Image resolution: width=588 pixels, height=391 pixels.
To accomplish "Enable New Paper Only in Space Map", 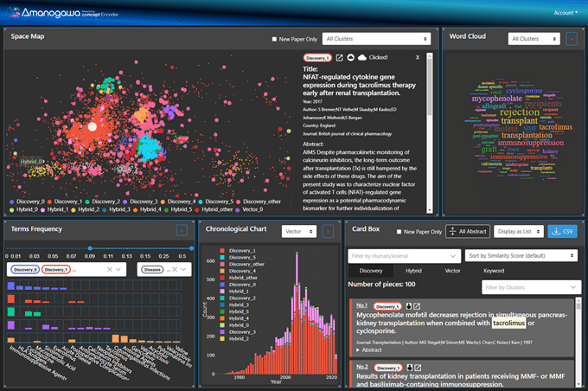I will [274, 39].
